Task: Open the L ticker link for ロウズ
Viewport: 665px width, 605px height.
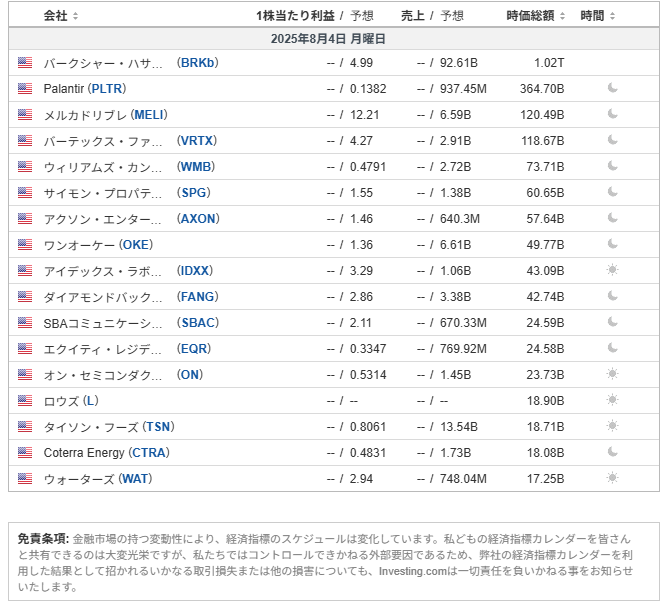Action: (91, 401)
